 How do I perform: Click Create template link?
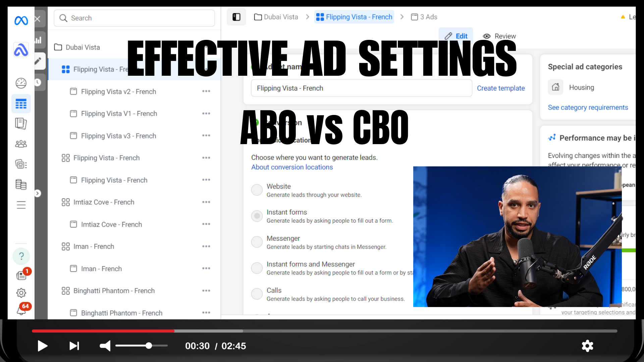tap(501, 88)
